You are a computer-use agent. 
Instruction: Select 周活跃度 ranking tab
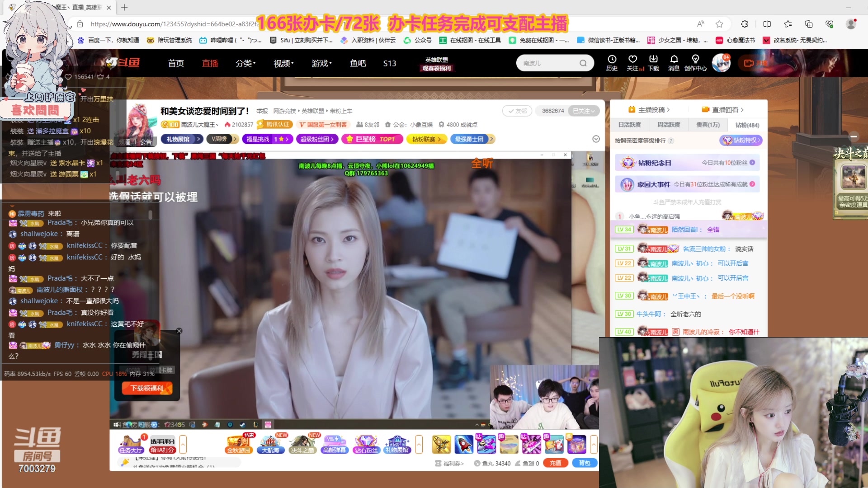point(669,125)
